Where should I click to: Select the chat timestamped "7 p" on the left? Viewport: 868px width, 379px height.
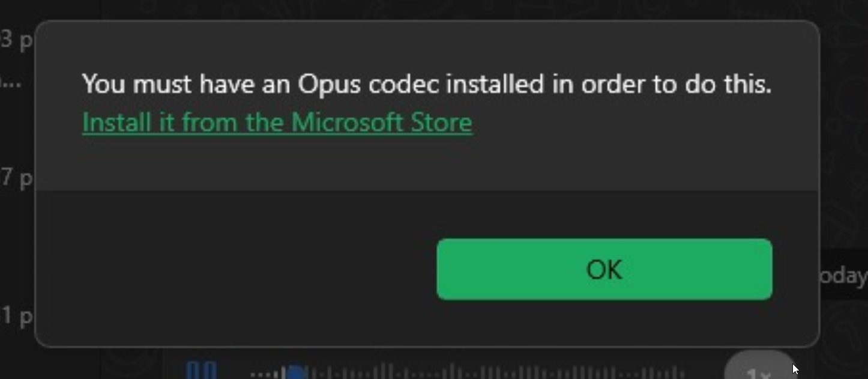[x=16, y=178]
